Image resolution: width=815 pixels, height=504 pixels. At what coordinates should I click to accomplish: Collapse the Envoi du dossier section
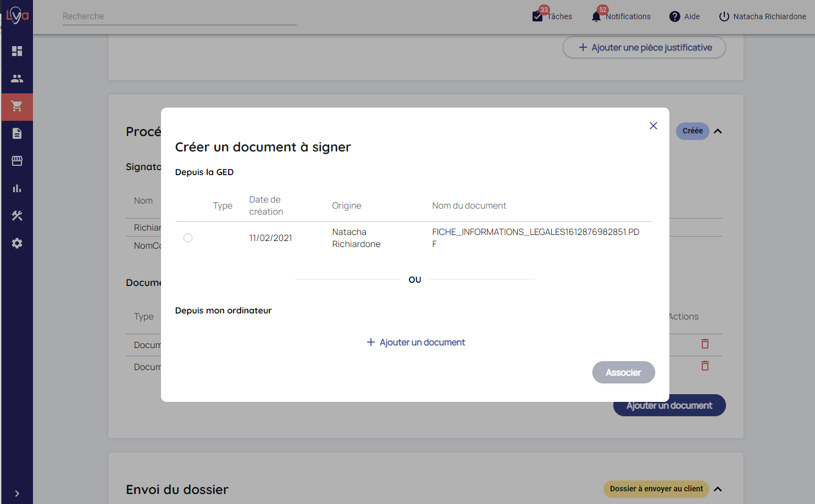click(x=718, y=489)
